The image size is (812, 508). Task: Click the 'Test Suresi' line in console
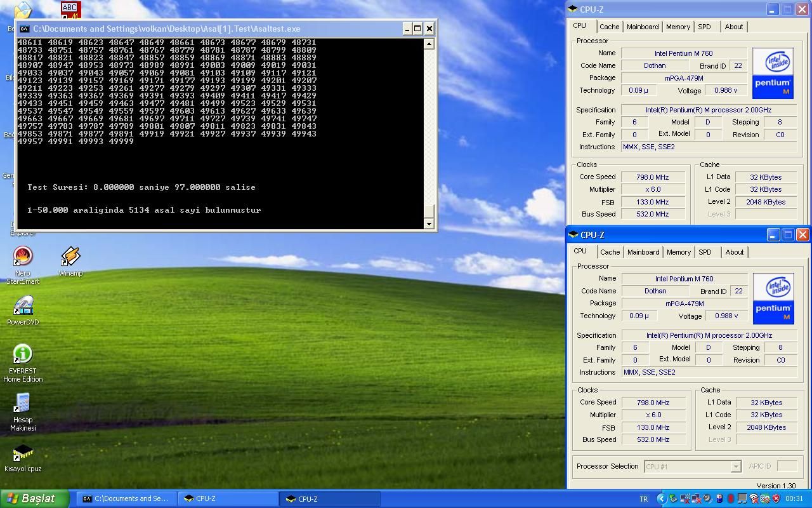click(141, 187)
